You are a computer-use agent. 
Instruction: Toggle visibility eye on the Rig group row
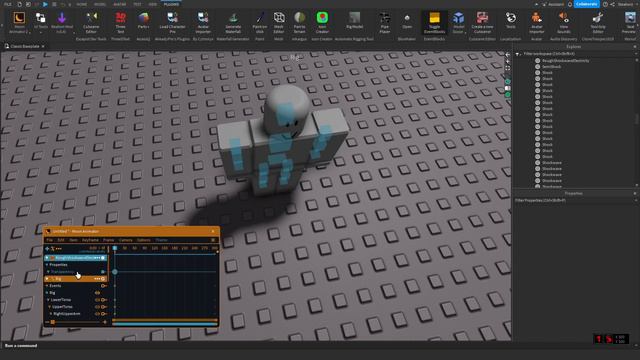pos(97,293)
